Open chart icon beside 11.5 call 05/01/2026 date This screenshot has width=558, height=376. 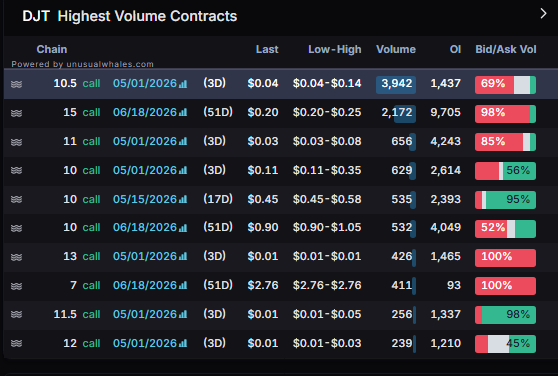click(x=183, y=314)
